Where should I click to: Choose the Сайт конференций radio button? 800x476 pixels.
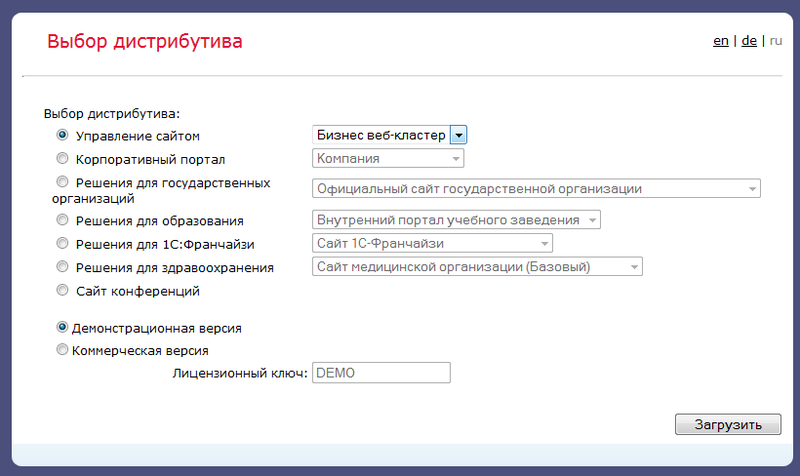[x=62, y=290]
